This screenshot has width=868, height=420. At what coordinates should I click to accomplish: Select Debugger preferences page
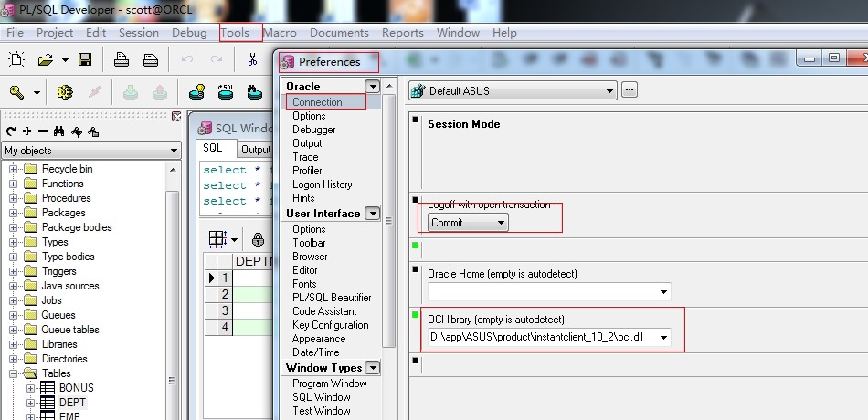(314, 130)
